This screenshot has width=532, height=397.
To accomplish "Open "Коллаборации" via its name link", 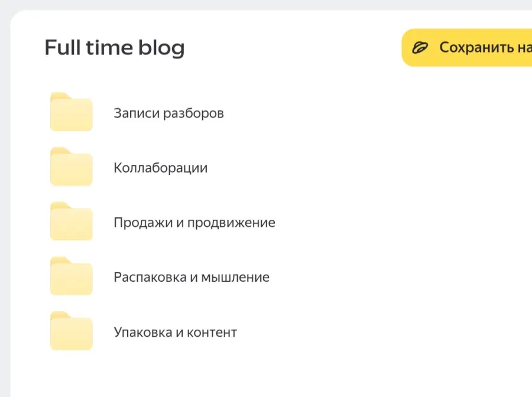I will tap(160, 167).
